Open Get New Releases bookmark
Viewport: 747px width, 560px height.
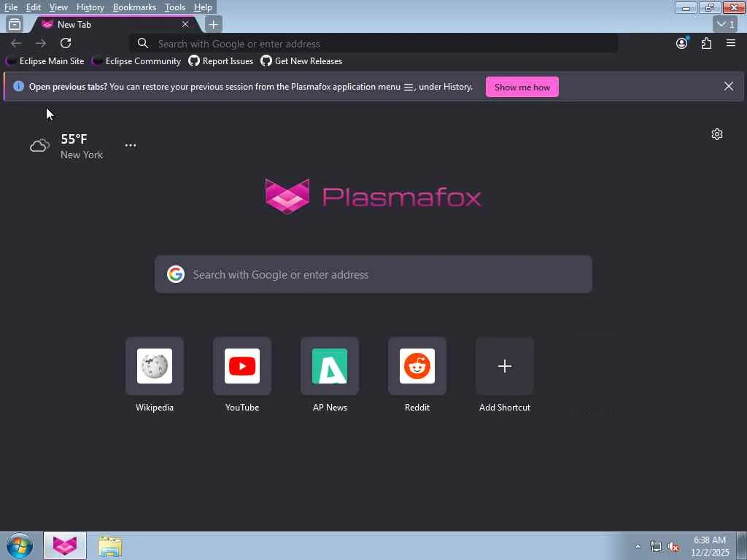(x=301, y=61)
